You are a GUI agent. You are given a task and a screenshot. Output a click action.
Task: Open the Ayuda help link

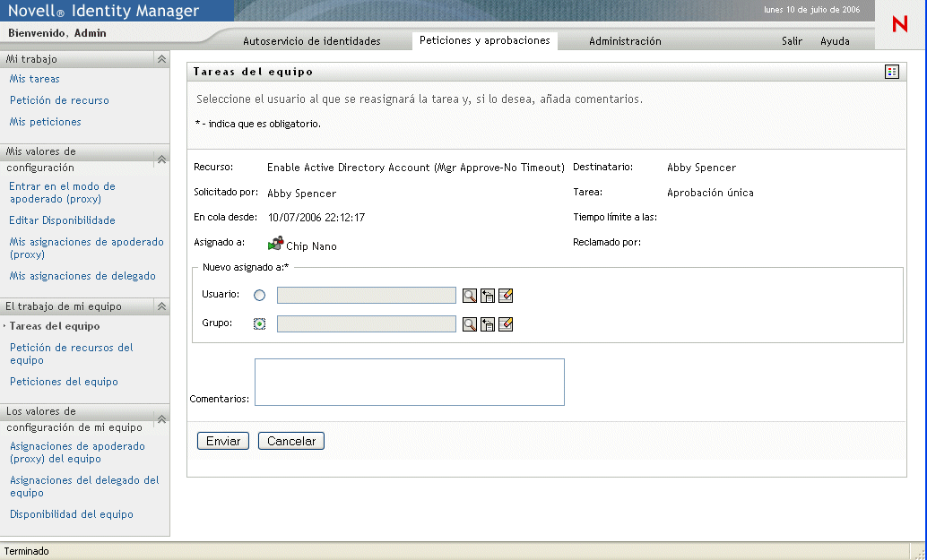pyautogui.click(x=835, y=41)
